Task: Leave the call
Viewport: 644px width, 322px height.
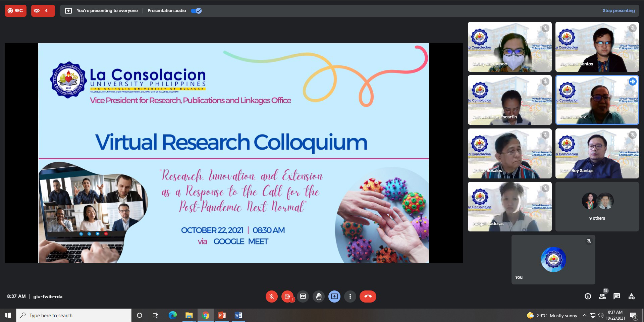Action: (x=368, y=297)
